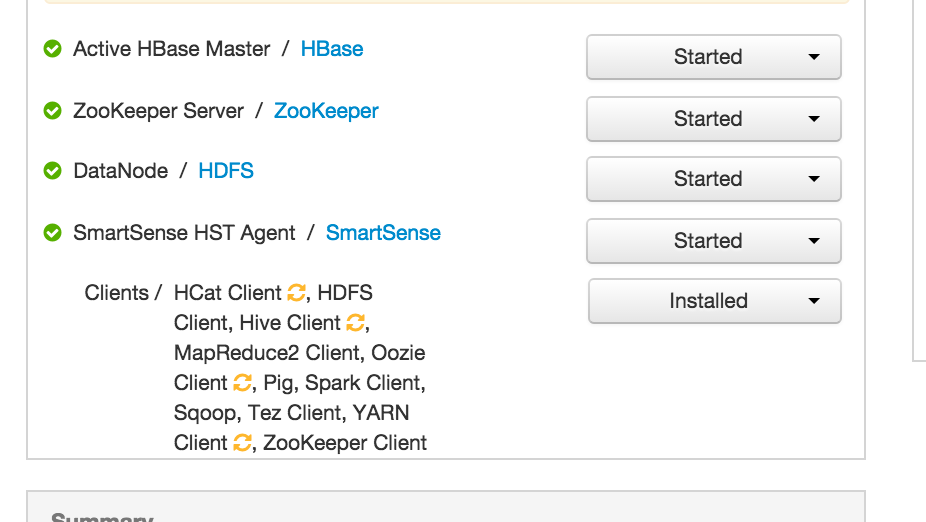Open the Clients Installed dropdown
Viewport: 926px width, 522px height.
pos(714,301)
